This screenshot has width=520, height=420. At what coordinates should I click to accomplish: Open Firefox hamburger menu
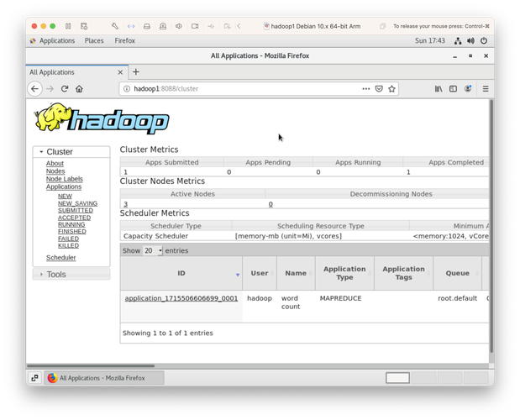click(485, 89)
